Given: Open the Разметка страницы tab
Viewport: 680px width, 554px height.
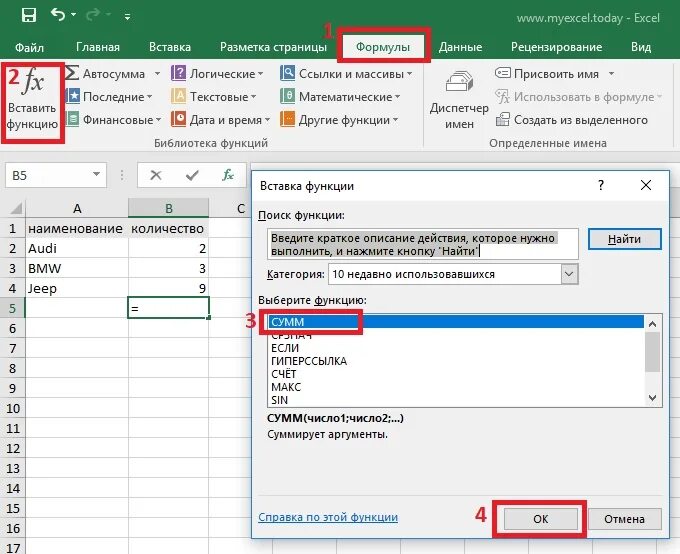Looking at the screenshot, I should point(273,47).
